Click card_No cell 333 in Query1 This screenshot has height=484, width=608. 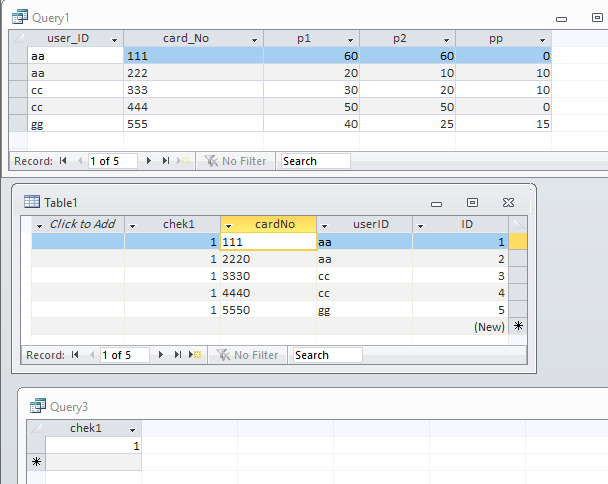193,90
